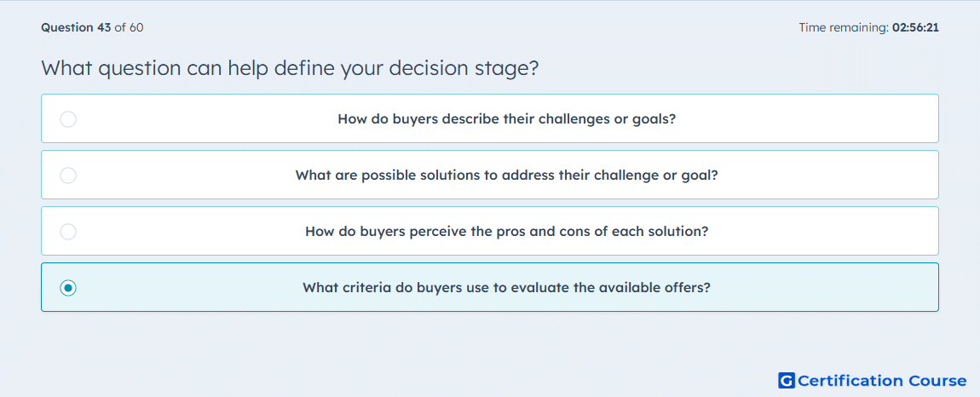
Task: Click the 'Time remaining:' label
Action: (844, 27)
